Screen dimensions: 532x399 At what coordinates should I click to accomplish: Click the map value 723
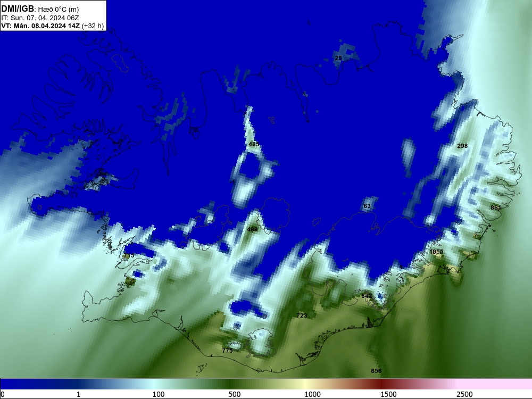(302, 315)
